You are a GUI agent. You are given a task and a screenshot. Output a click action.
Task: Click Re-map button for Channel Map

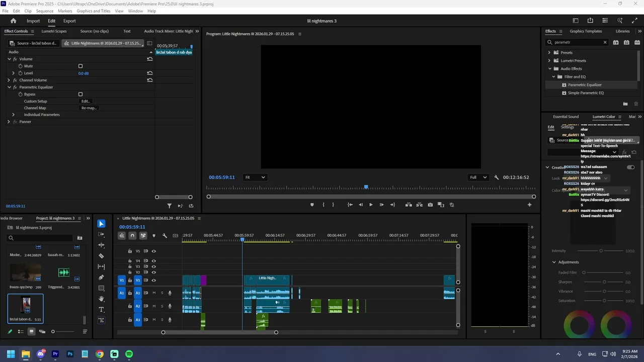89,108
